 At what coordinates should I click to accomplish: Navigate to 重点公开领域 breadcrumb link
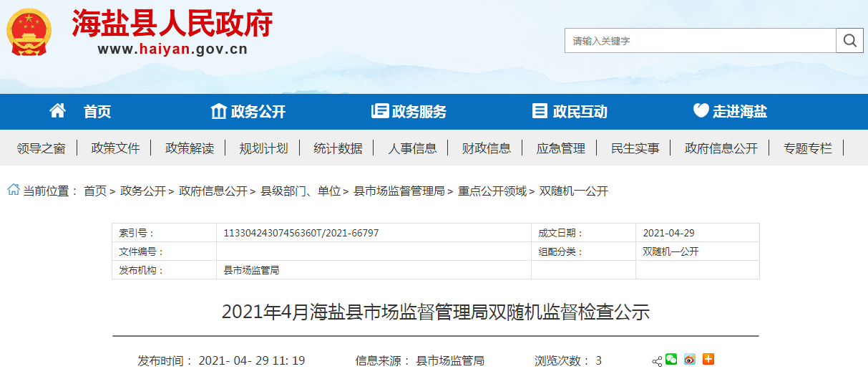(x=492, y=191)
